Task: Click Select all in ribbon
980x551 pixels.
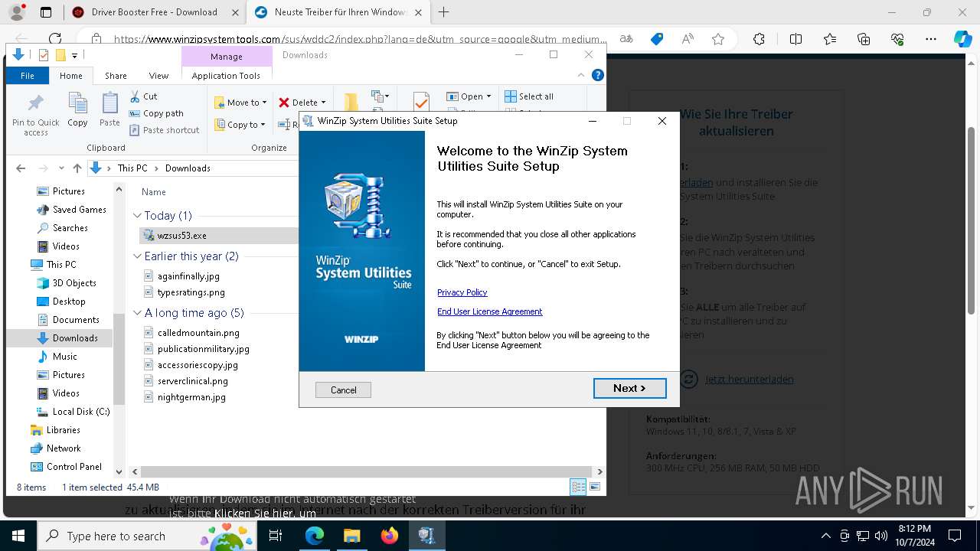Action: (529, 96)
